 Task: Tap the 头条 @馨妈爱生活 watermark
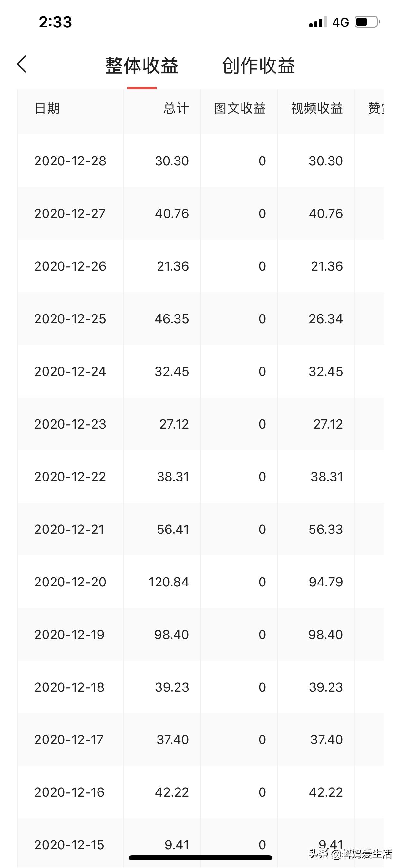pos(350,854)
